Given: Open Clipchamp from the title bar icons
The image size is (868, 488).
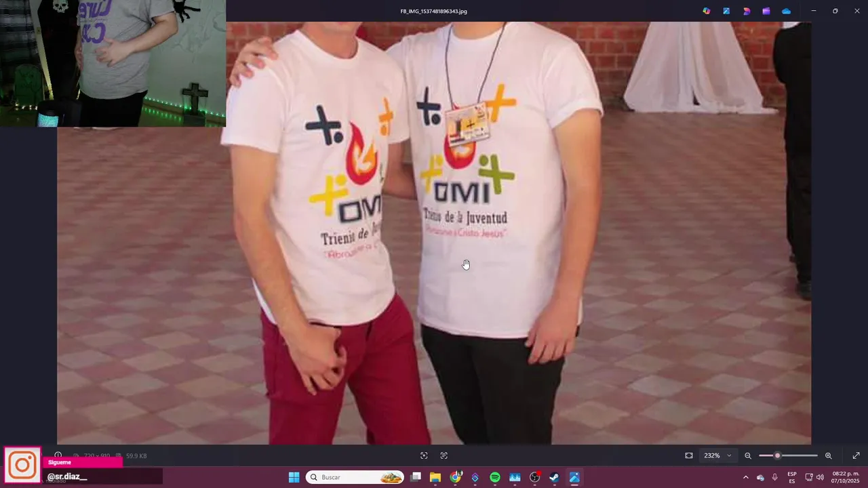Looking at the screenshot, I should pyautogui.click(x=766, y=11).
